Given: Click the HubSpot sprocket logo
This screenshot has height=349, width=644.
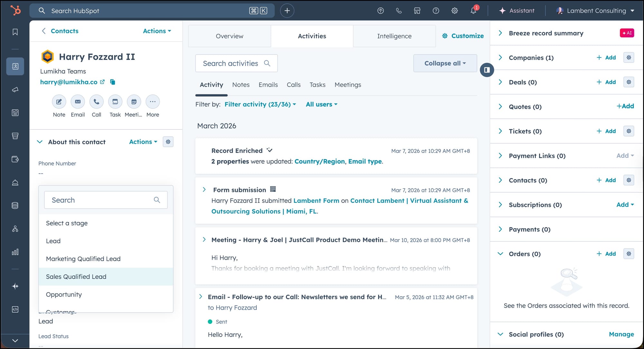Looking at the screenshot, I should click(15, 10).
